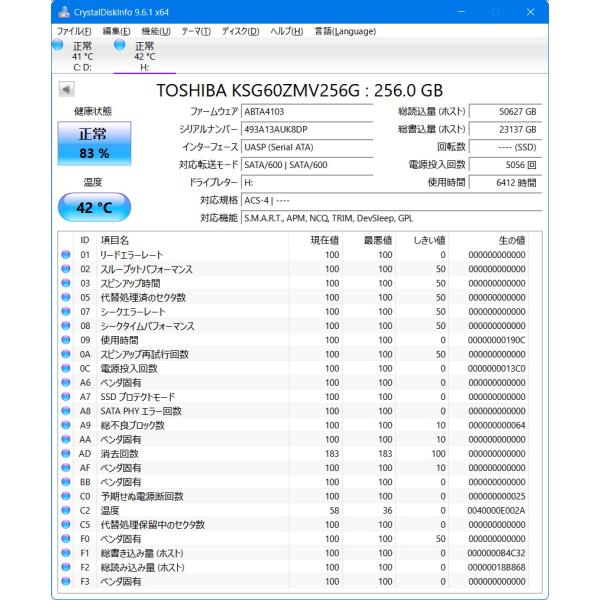This screenshot has height=600, width=600.
Task: Click status icon of row A7 SSD プロテクトモード
Action: click(66, 396)
